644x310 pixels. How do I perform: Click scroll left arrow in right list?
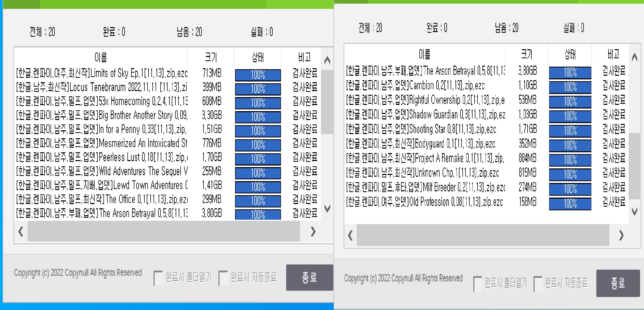pyautogui.click(x=351, y=235)
